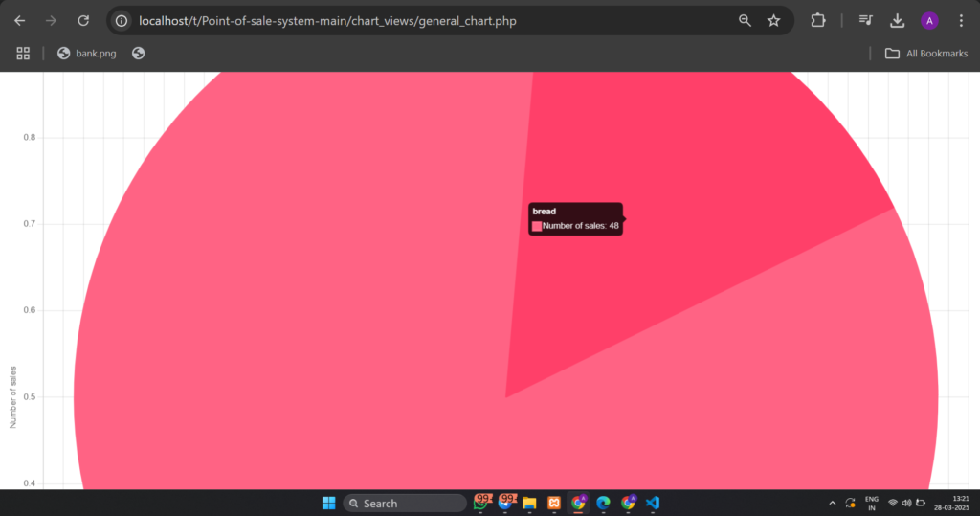Open Chrome three-dot menu
Screen dimensions: 980x516
tap(961, 21)
